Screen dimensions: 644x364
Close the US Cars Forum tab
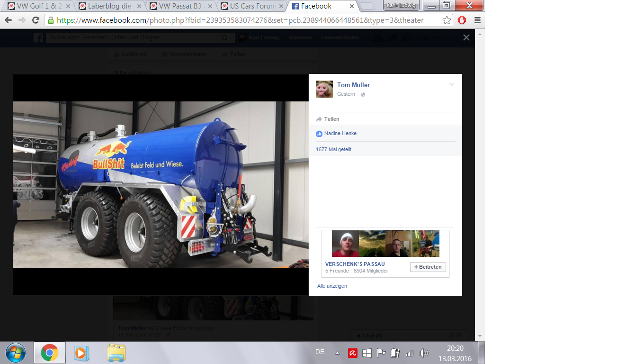coord(281,6)
